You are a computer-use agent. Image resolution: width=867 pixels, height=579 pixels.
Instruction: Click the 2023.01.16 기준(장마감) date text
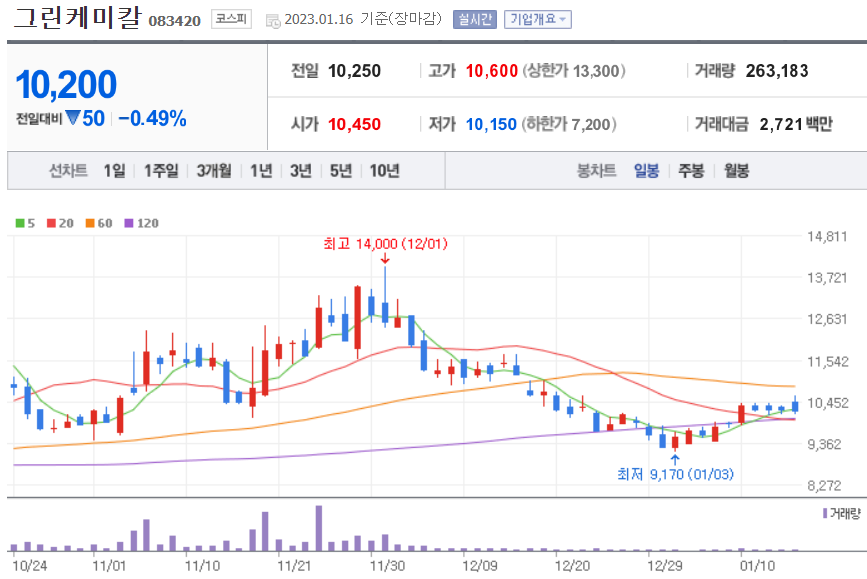pyautogui.click(x=363, y=19)
